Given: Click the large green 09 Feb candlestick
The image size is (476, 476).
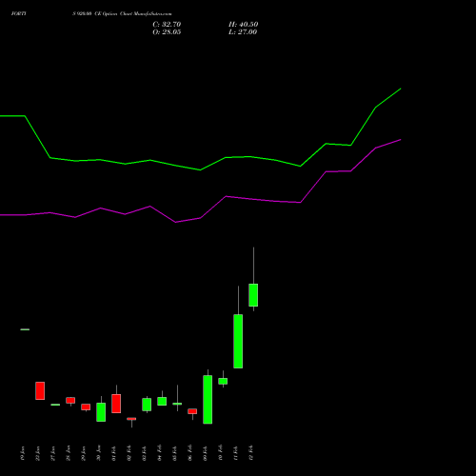Looking at the screenshot, I should 208,400.
